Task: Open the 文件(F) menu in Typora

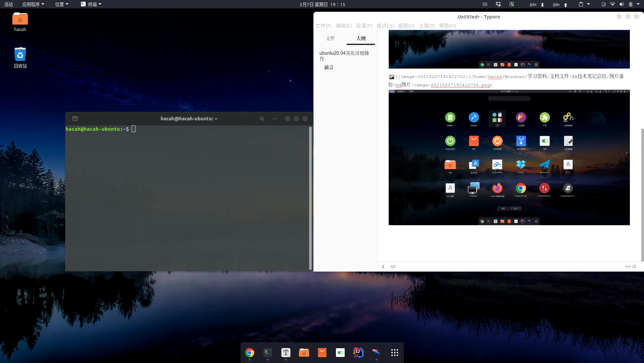Action: click(323, 26)
